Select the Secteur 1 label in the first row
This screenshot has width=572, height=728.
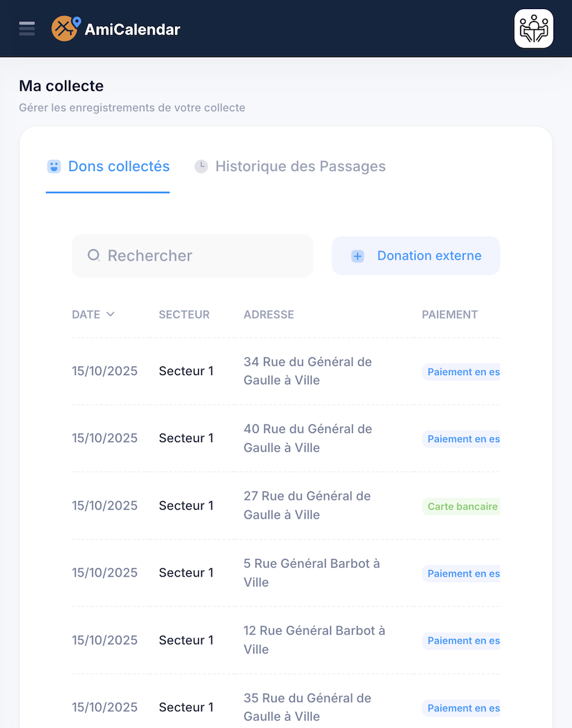click(187, 370)
